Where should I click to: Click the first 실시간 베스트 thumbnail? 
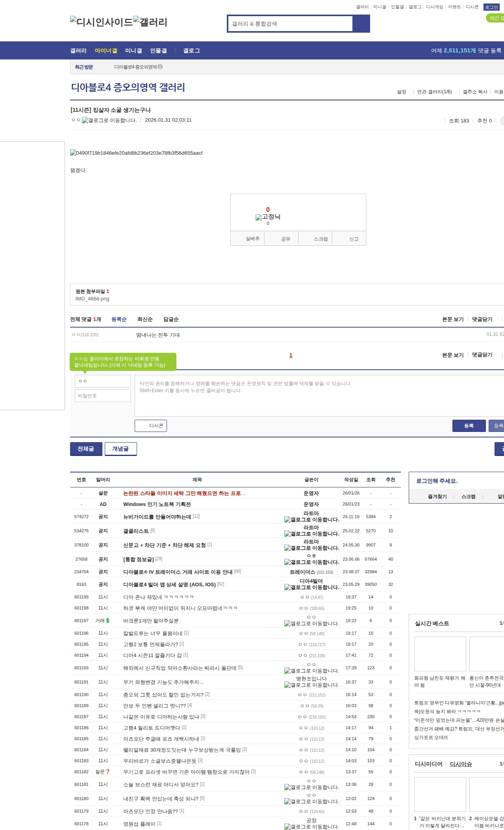point(440,654)
